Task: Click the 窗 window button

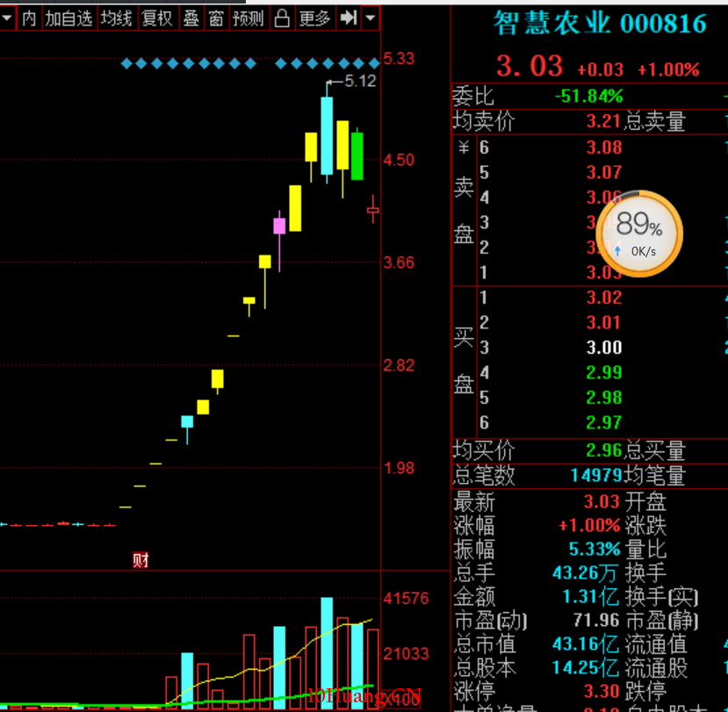Action: coord(216,18)
